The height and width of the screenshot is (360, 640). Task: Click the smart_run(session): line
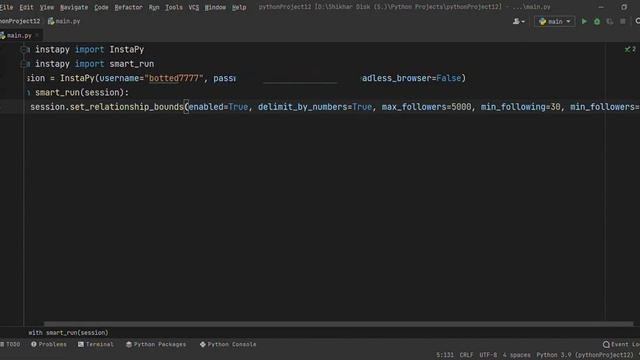[82, 93]
